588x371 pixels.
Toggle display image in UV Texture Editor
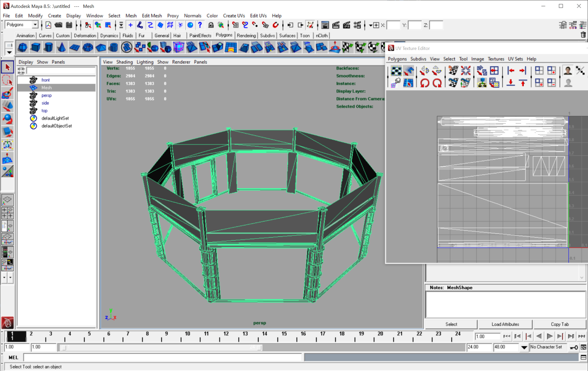567,71
